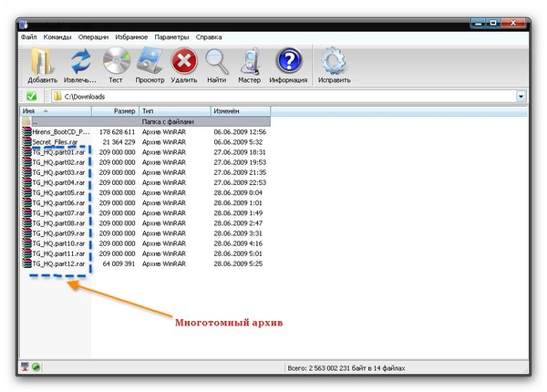Open the Файл menu

[28, 37]
